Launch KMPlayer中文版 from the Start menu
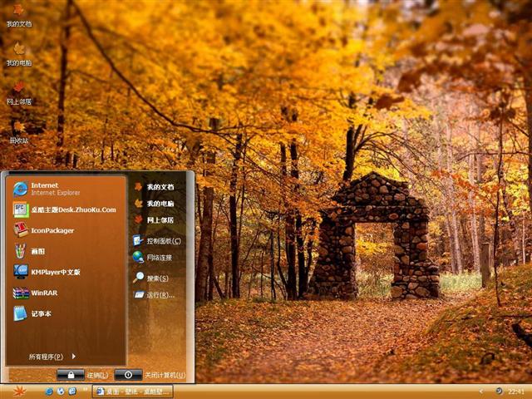 click(x=55, y=272)
